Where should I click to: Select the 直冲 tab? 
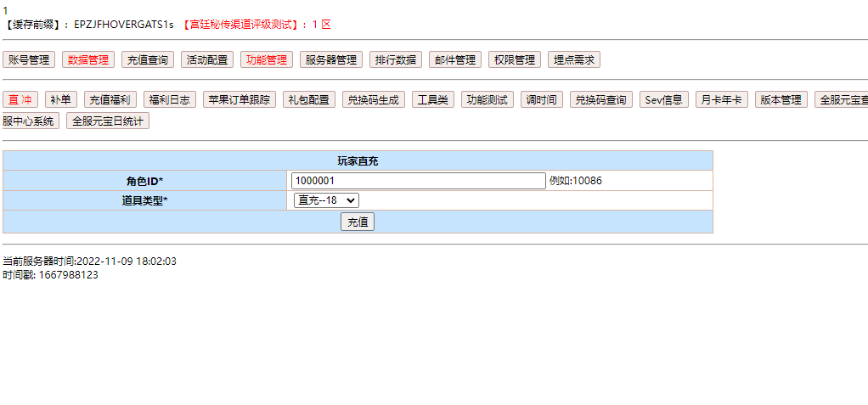point(20,100)
